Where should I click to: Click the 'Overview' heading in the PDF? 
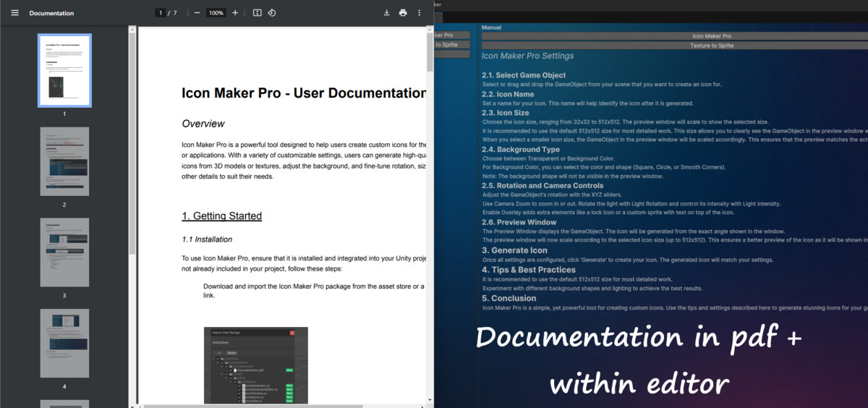click(203, 124)
